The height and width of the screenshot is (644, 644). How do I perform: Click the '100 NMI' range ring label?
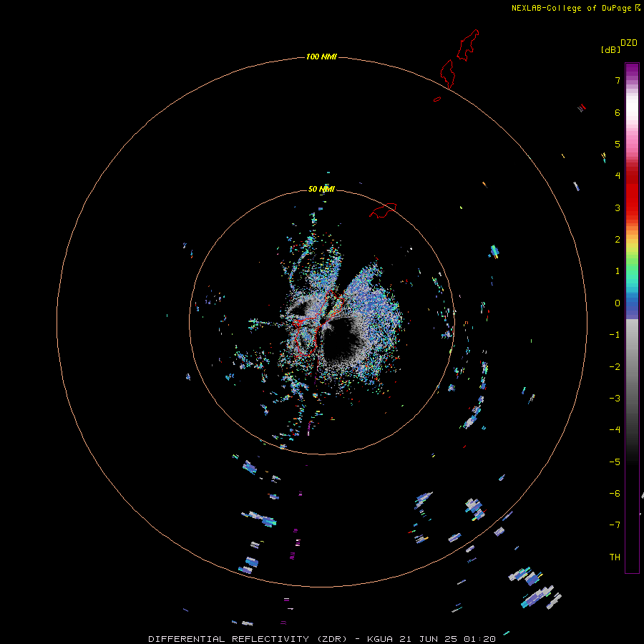click(321, 57)
